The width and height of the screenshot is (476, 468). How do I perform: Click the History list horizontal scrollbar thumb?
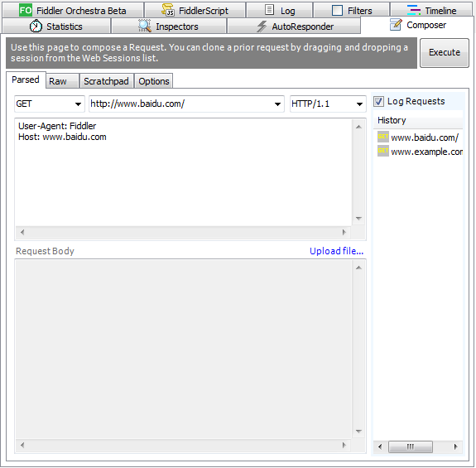coord(411,446)
